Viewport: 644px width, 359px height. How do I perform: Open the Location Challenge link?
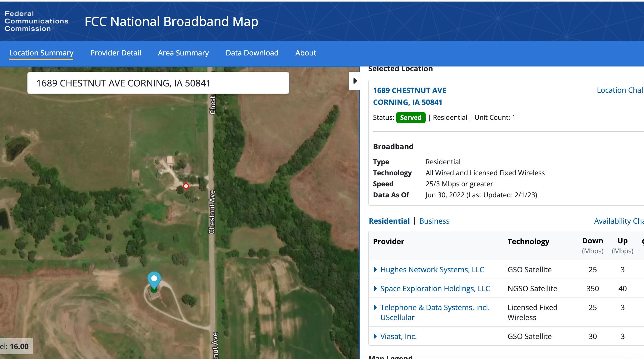[620, 90]
